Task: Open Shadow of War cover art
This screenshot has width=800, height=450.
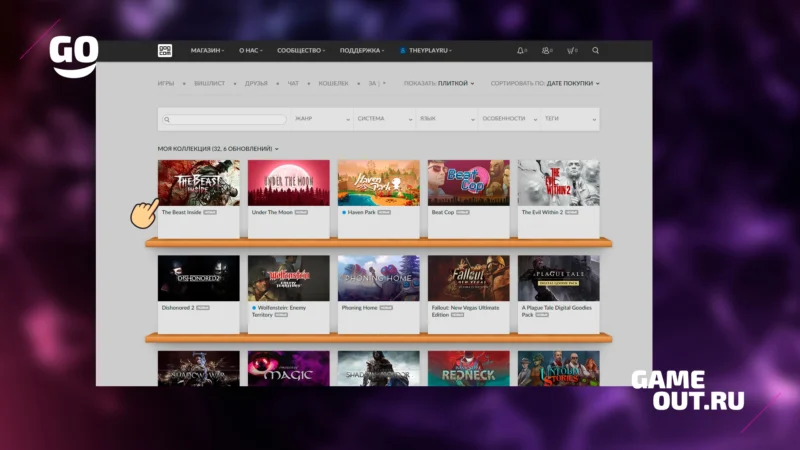Action: tap(198, 368)
